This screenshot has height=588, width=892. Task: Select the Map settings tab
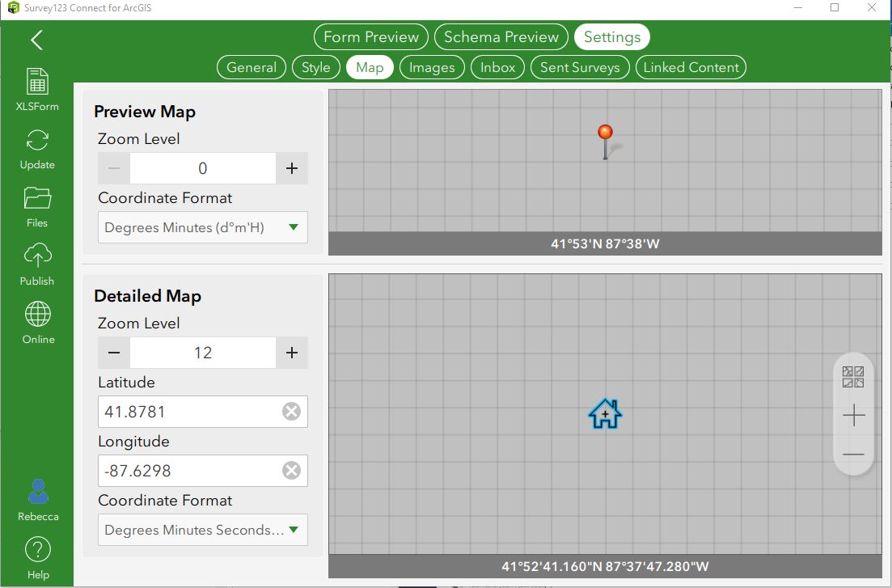point(370,67)
